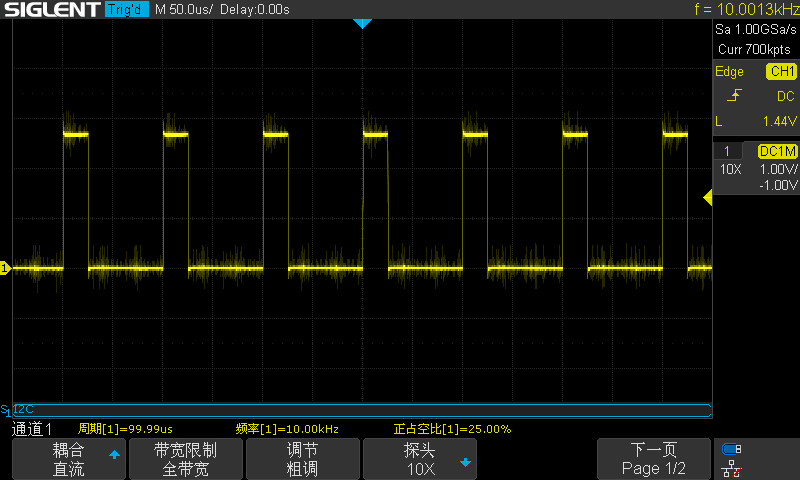800x480 pixels.
Task: Click the yellow trigger level arrow marker
Action: point(708,199)
